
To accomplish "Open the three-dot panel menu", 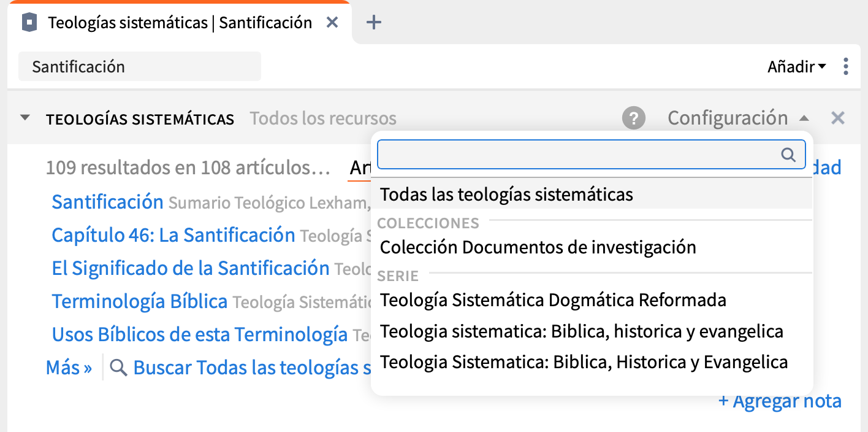I will tap(846, 66).
